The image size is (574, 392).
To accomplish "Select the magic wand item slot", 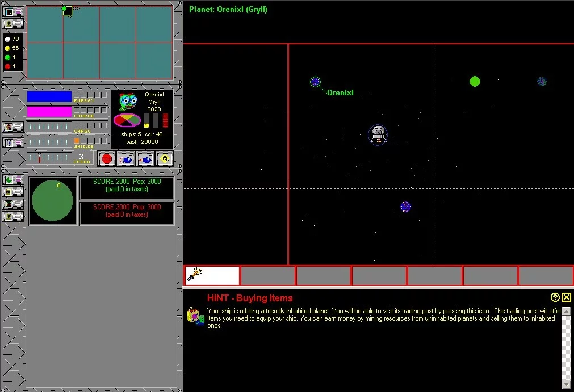I will click(x=212, y=275).
